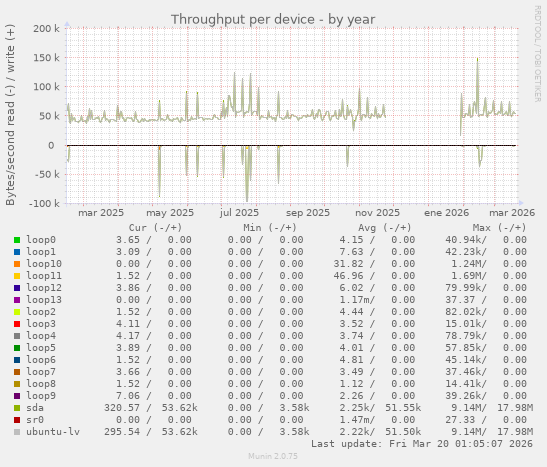Select the loop2 device label
Viewport: 547px width, 467px height.
tap(41, 312)
